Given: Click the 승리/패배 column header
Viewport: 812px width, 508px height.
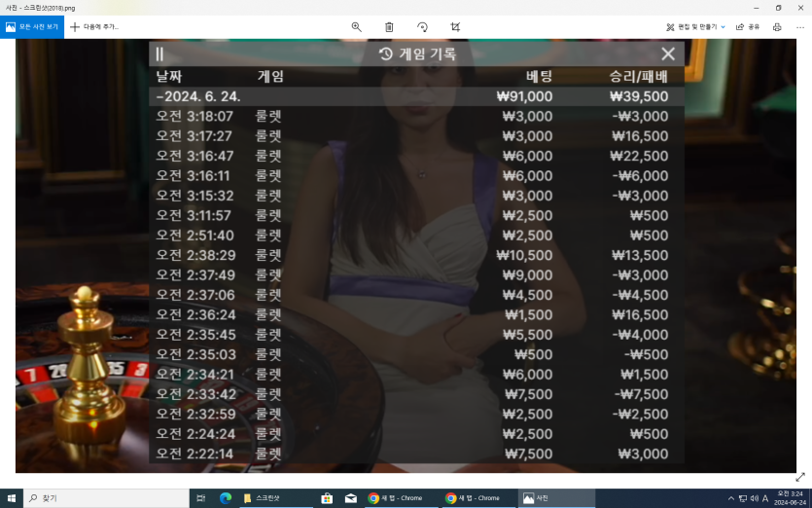Looking at the screenshot, I should point(639,77).
